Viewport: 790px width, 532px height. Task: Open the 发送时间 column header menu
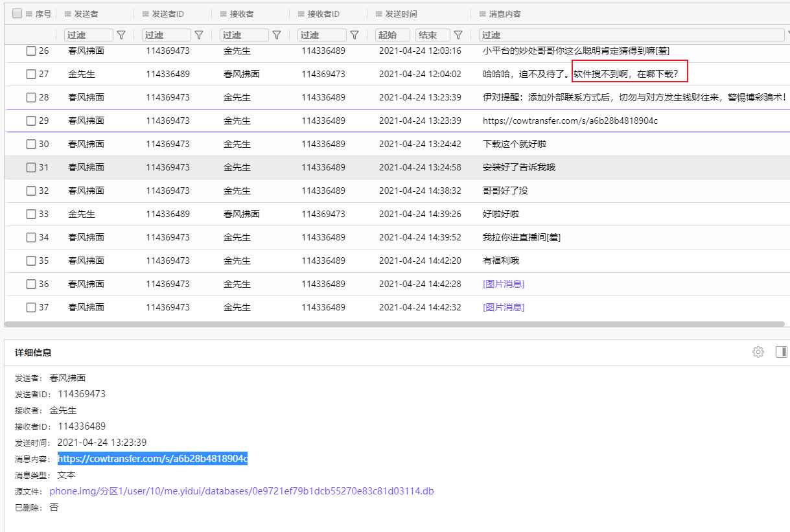click(379, 14)
